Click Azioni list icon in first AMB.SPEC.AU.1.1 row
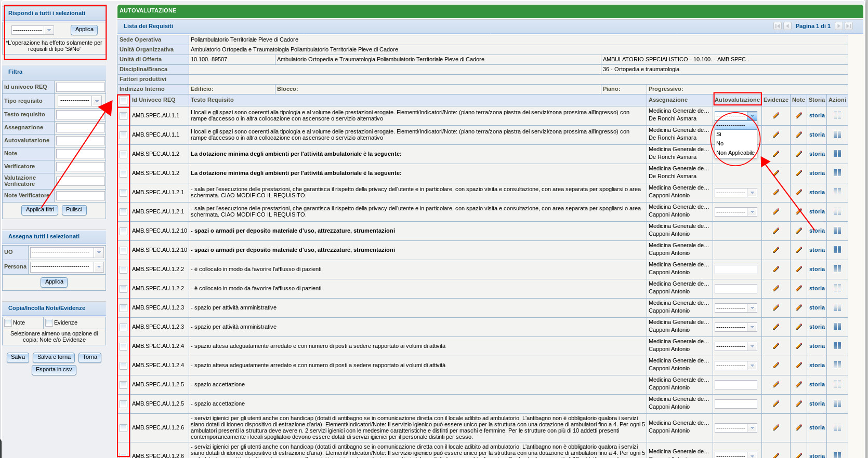Screen dimensions: 868x458 tap(837, 115)
